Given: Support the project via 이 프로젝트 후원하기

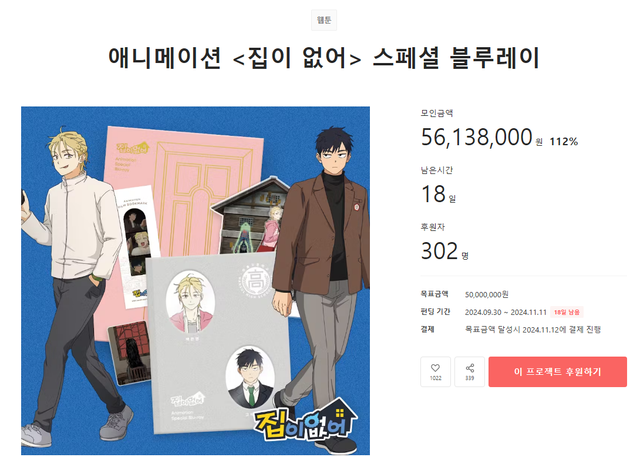Looking at the screenshot, I should coord(558,371).
